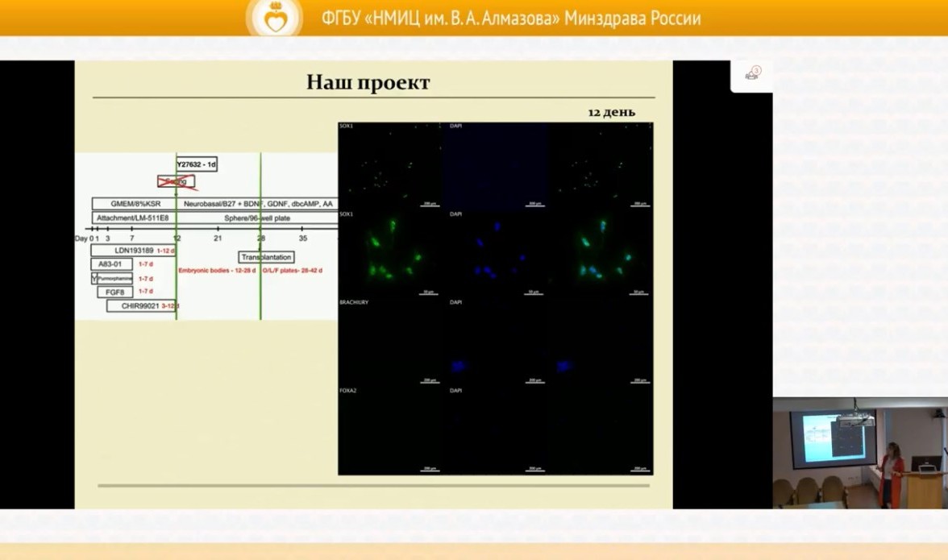This screenshot has height=560, width=948.
Task: Click the Day 21 tick on the timeline
Action: pyautogui.click(x=218, y=238)
